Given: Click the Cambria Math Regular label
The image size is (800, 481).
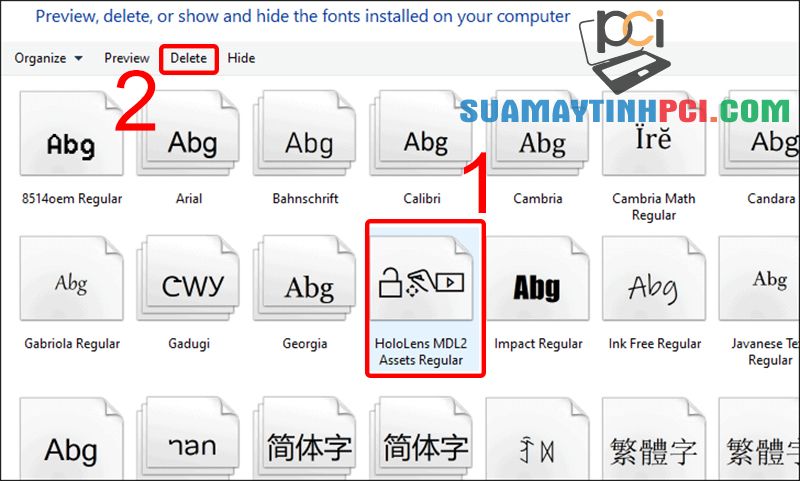Looking at the screenshot, I should (654, 207).
